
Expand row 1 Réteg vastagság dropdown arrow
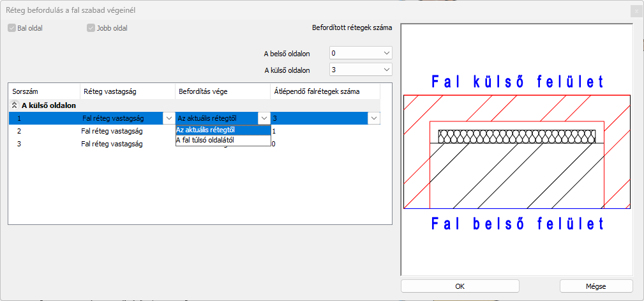(x=168, y=118)
